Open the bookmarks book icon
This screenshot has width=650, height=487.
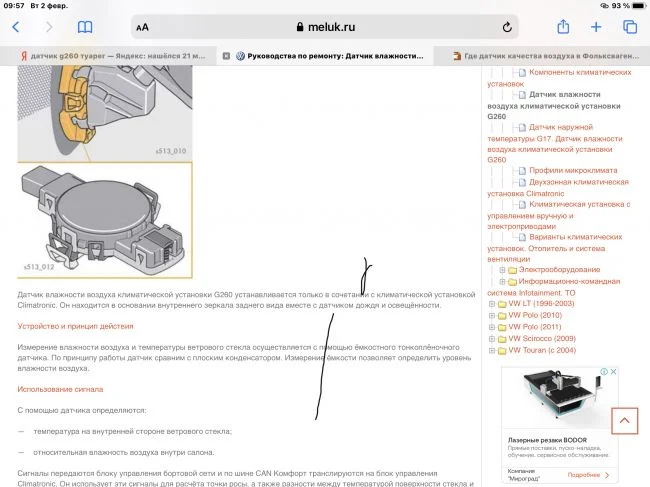tap(86, 27)
